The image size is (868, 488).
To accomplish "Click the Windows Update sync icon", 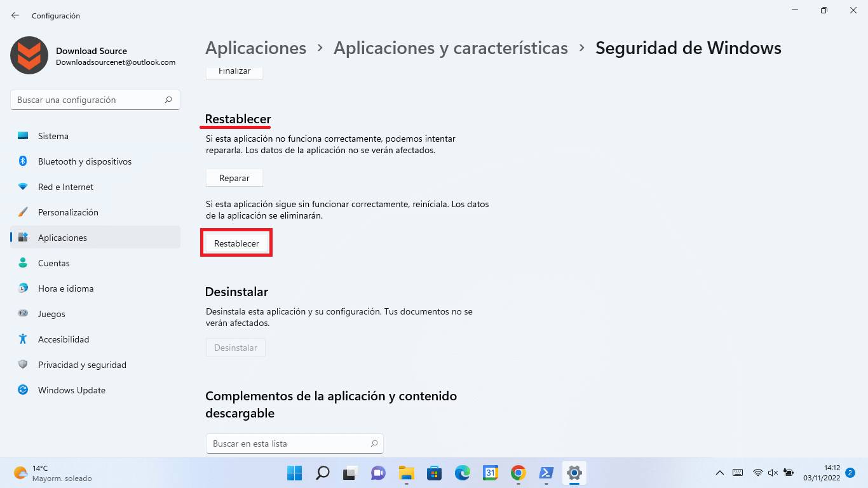I will tap(23, 390).
